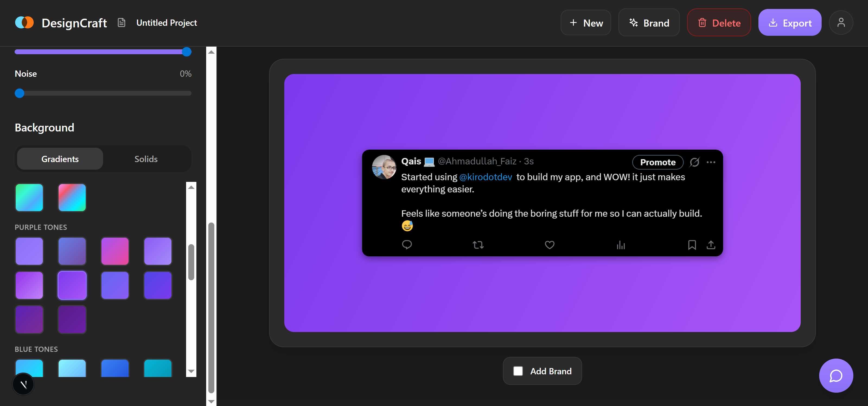Click the circular N badge at bottom-left
The image size is (868, 406).
click(23, 384)
